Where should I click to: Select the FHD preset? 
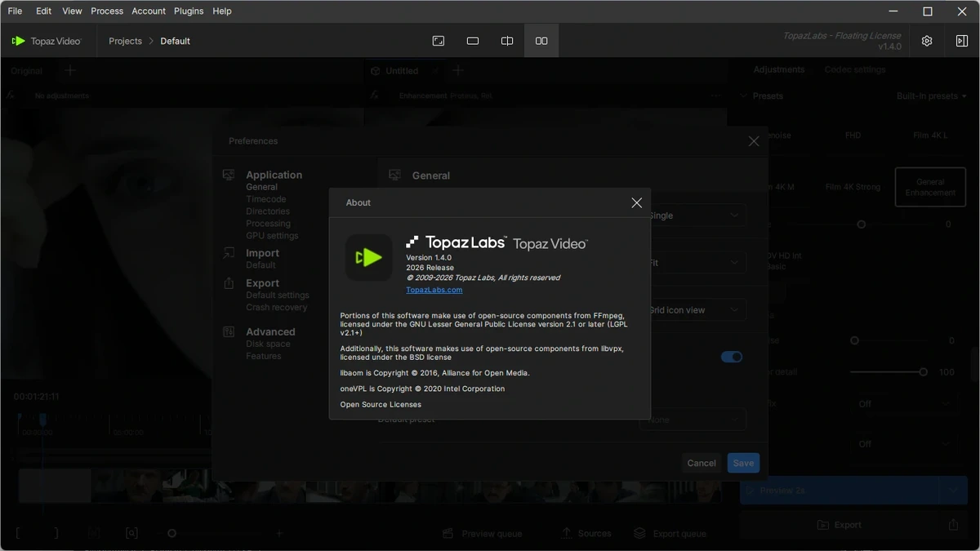(x=853, y=136)
